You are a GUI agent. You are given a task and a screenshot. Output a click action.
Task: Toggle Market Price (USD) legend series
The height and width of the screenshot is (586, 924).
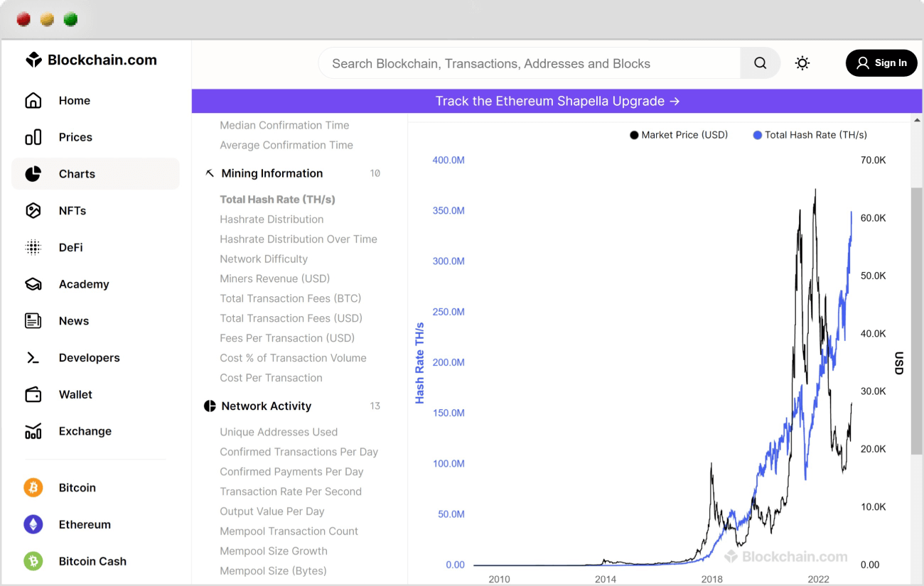(x=679, y=135)
